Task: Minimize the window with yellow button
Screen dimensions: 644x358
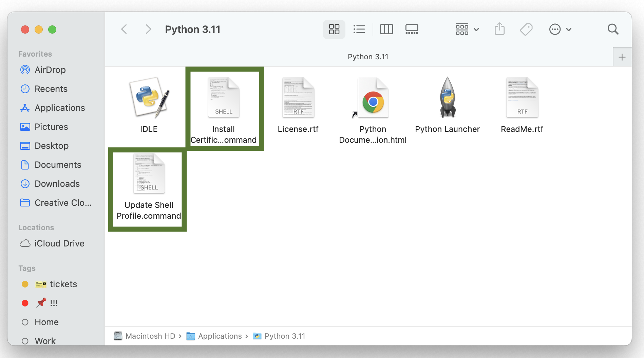Action: pos(39,29)
